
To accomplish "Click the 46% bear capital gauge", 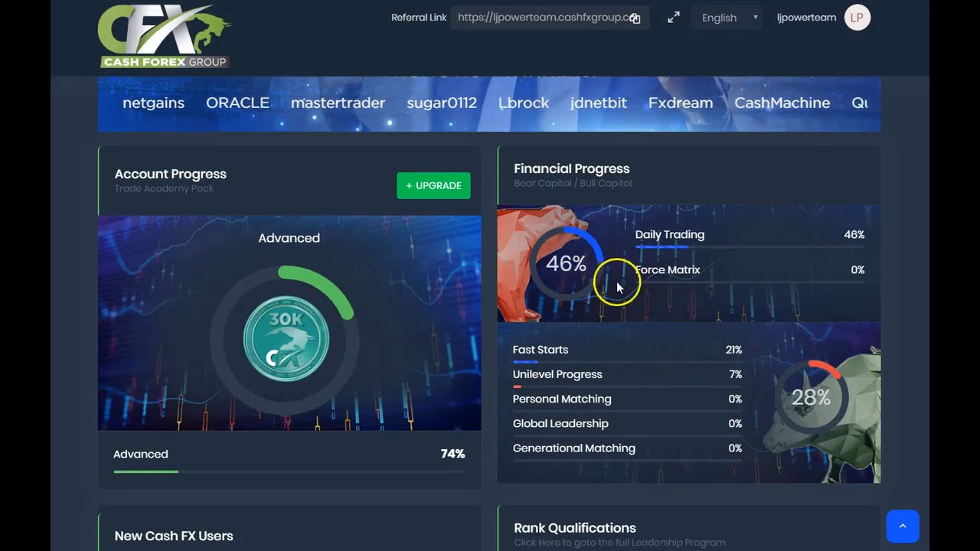I will click(566, 263).
